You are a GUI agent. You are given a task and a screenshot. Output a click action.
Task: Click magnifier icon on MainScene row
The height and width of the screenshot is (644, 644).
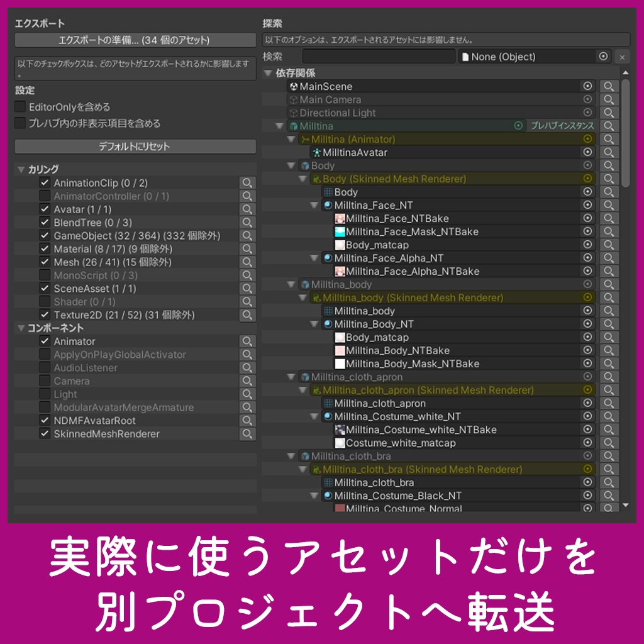[x=609, y=86]
